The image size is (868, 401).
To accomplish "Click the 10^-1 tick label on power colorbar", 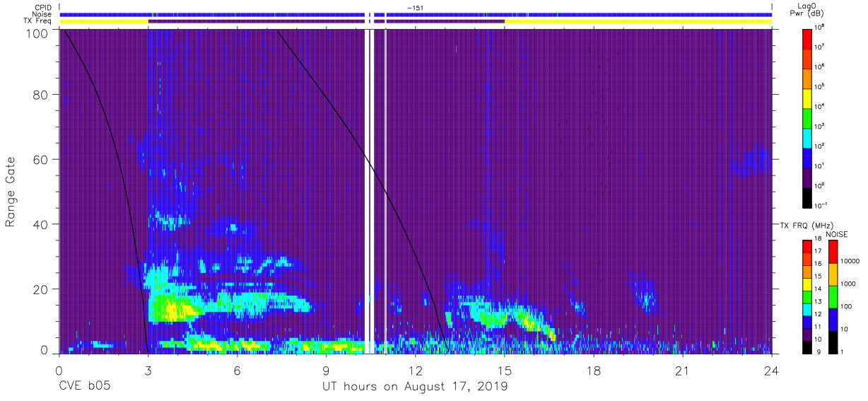I will [821, 204].
